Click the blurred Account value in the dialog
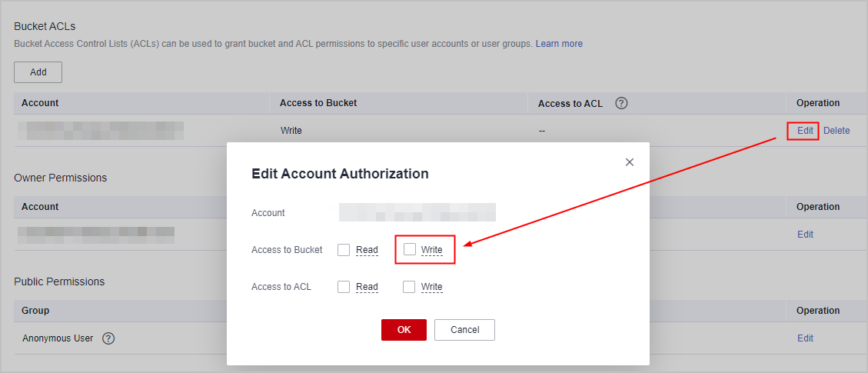 tap(417, 212)
